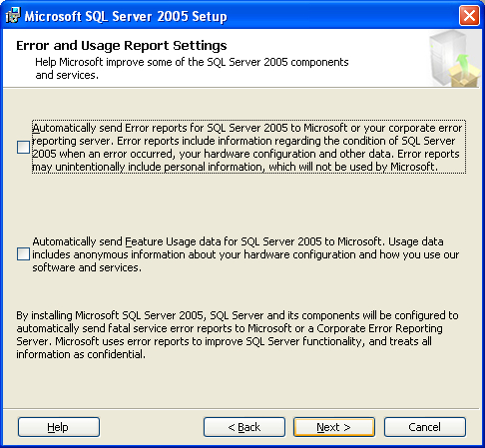The image size is (485, 448).
Task: Click the 'Help Microsoft improve' subtitle text
Action: [192, 69]
